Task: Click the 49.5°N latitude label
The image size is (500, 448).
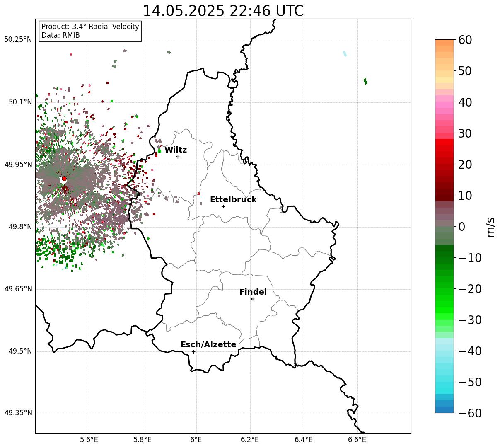Action: pyautogui.click(x=20, y=351)
